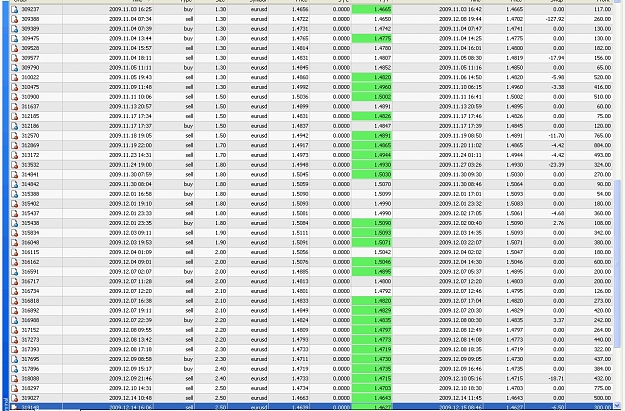This screenshot has height=411, width=625.
Task: Click the sell order icon for 310022
Action: pos(14,77)
